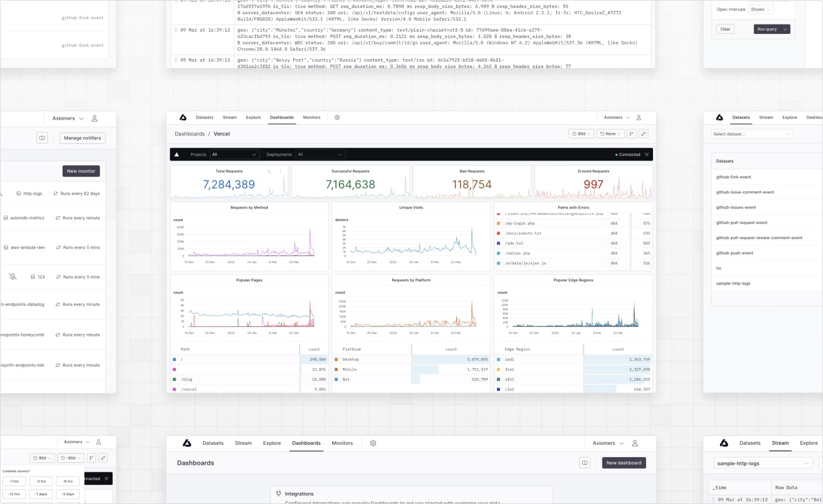Viewport: 823px width, 504px height.
Task: Select the Stream tab above sample-http-logs dropdown
Action: point(780,443)
